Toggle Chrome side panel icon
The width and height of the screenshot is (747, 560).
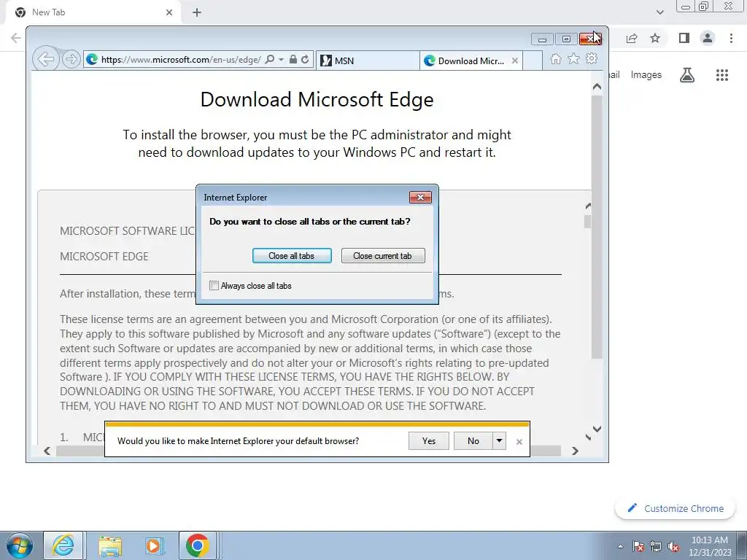(x=684, y=38)
